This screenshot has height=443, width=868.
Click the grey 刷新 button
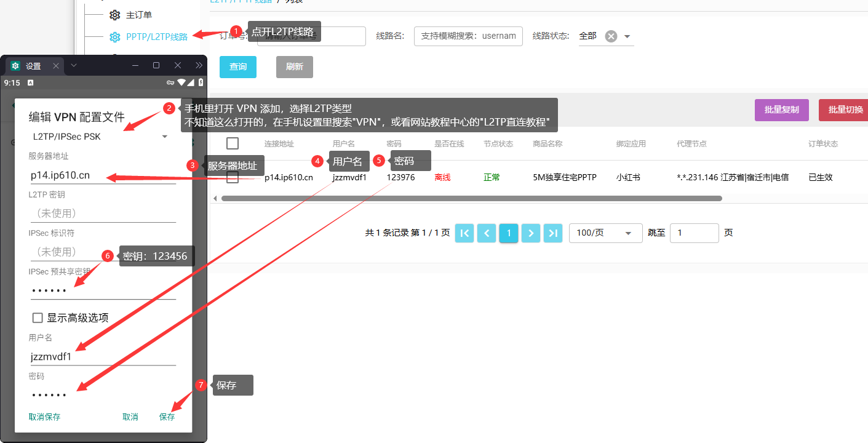point(295,67)
